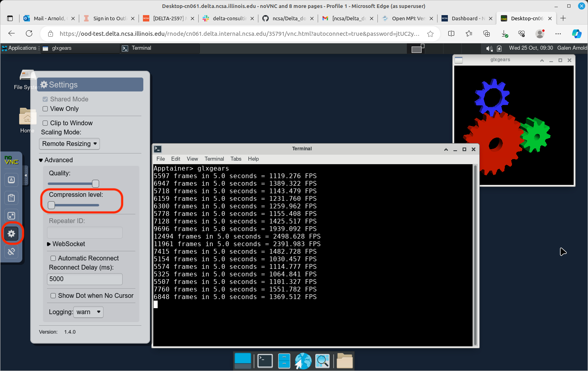Click the Reconnect Delay input field

click(x=84, y=279)
